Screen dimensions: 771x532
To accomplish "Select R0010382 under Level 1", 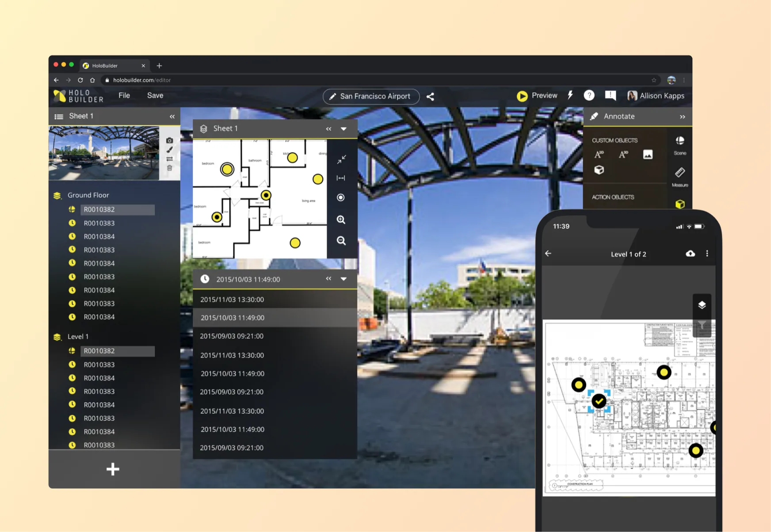I will pyautogui.click(x=118, y=351).
